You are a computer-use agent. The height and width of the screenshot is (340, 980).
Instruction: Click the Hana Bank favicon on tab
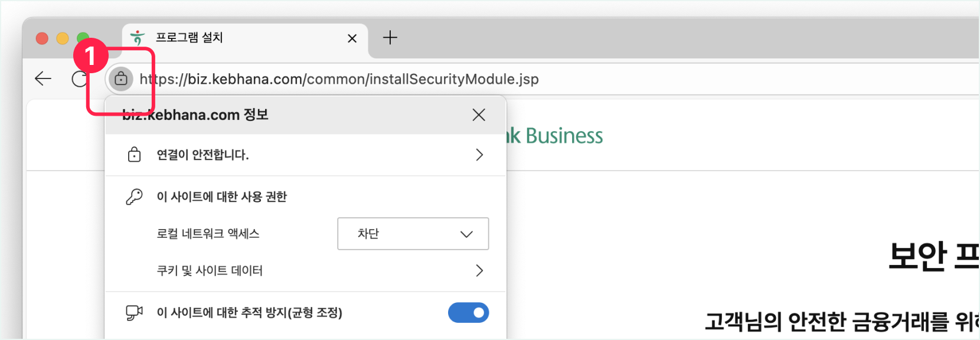138,38
